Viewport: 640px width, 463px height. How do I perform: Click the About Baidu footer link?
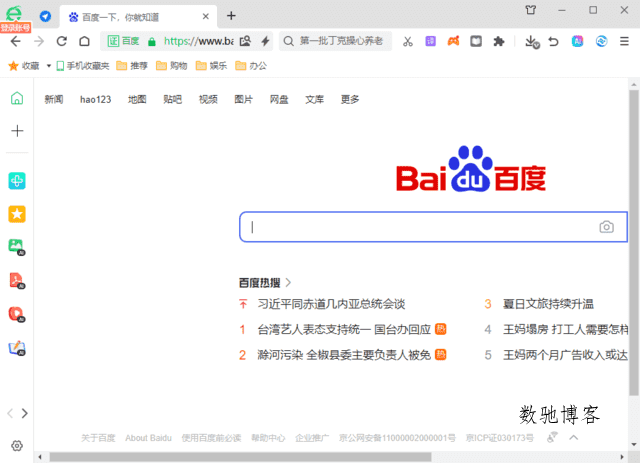(148, 438)
